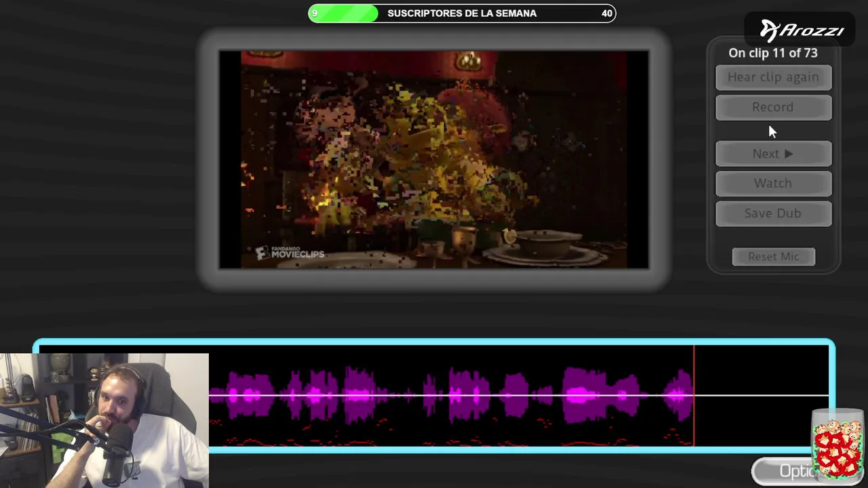The height and width of the screenshot is (488, 868).
Task: Click the red playhead line on the waveform
Action: [x=694, y=396]
